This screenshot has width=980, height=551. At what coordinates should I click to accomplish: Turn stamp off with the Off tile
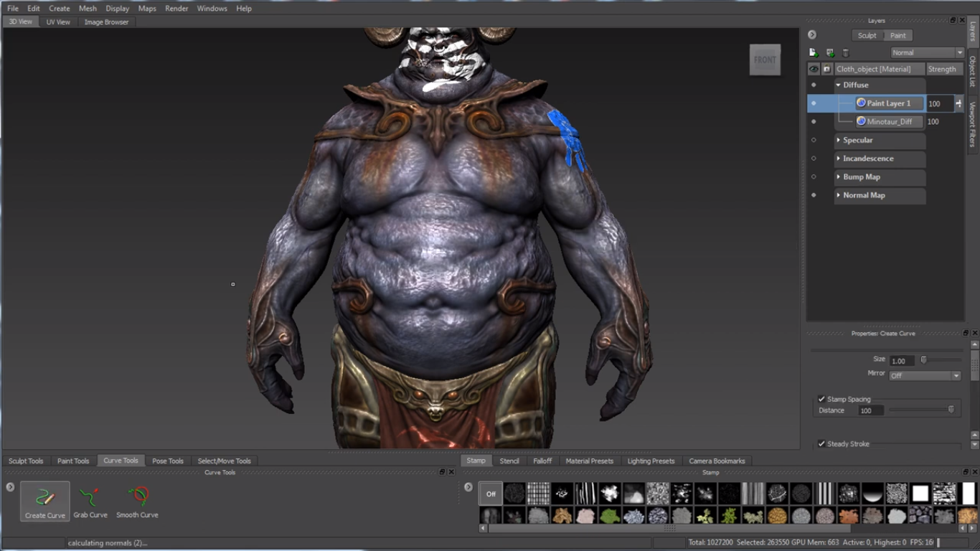coord(491,494)
